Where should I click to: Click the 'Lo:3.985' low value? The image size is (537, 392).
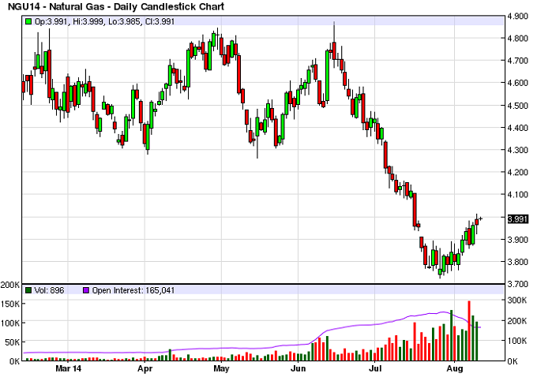124,21
